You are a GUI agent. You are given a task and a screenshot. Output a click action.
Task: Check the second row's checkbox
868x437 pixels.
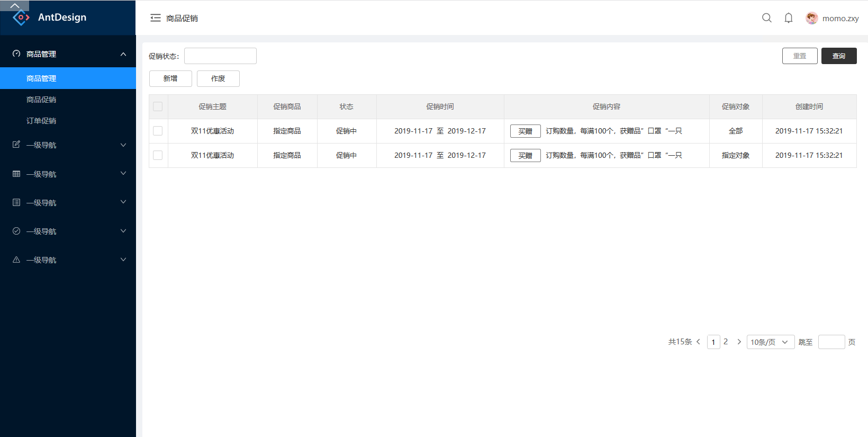[x=158, y=155]
